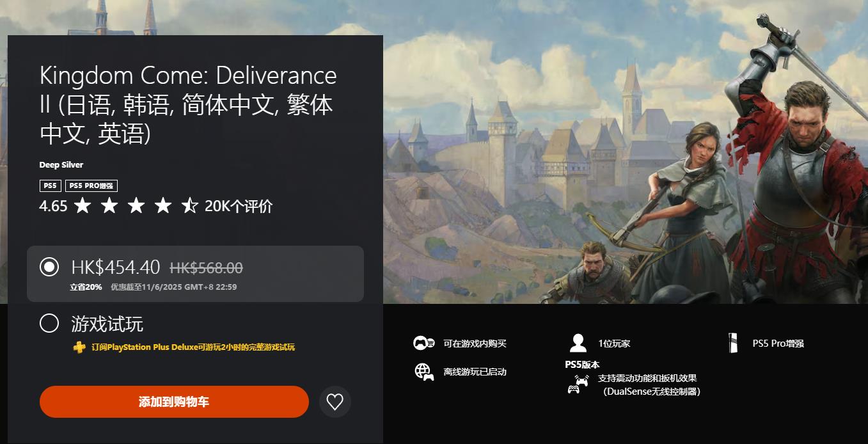Click the 添加到购物车 add to cart button
Image resolution: width=868 pixels, height=444 pixels.
click(x=174, y=402)
